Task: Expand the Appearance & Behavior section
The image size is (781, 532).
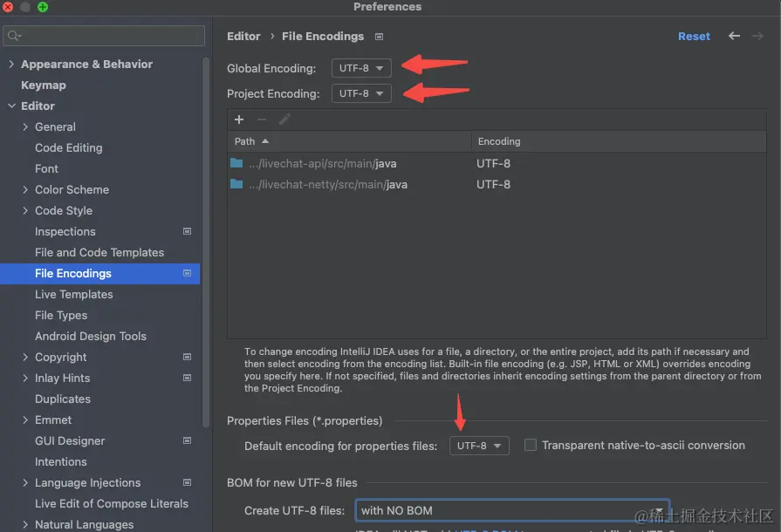Action: point(11,65)
